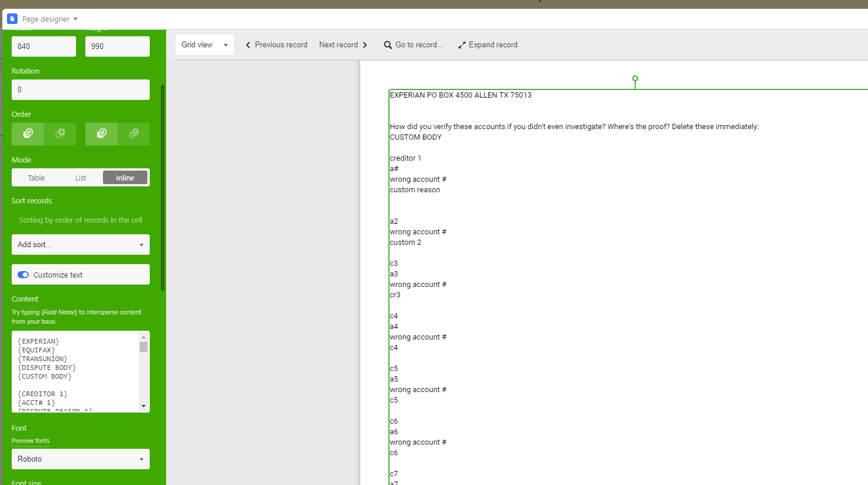The width and height of the screenshot is (868, 485).
Task: Click the Height field showing 990
Action: [x=118, y=47]
